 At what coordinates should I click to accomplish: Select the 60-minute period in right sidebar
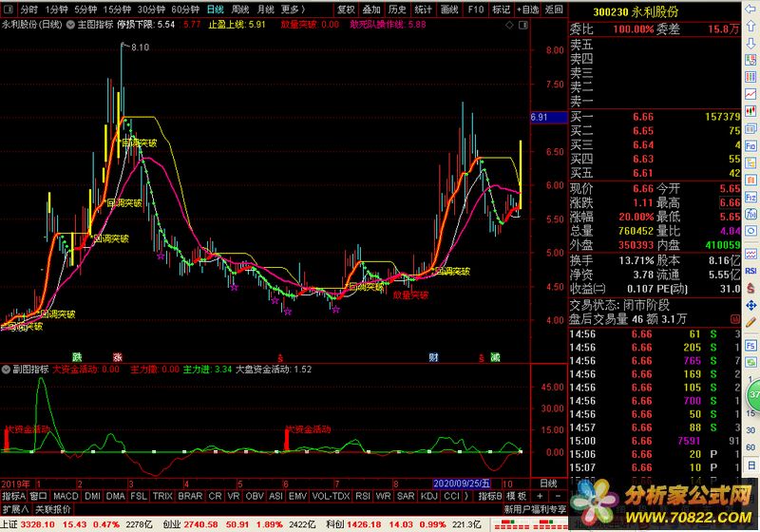pos(750,447)
